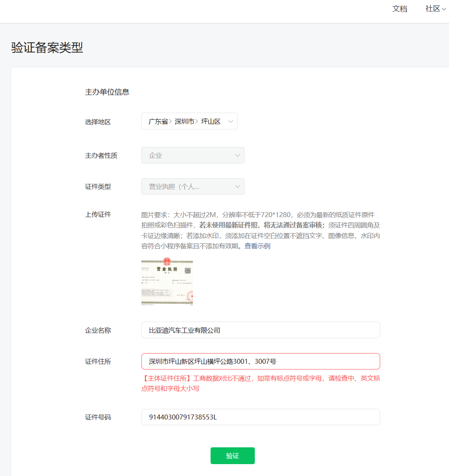Select 深圳市 in the region picker
This screenshot has height=476, width=449.
(x=185, y=121)
